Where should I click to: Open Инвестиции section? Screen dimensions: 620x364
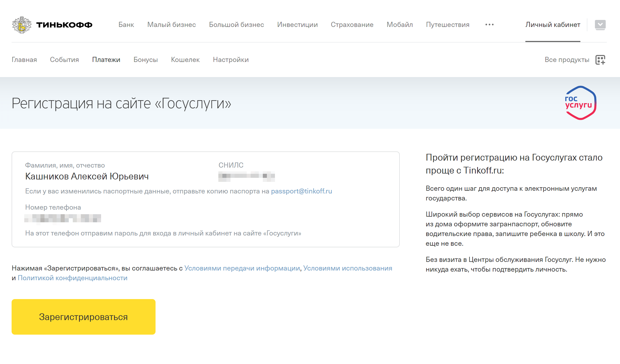point(297,25)
